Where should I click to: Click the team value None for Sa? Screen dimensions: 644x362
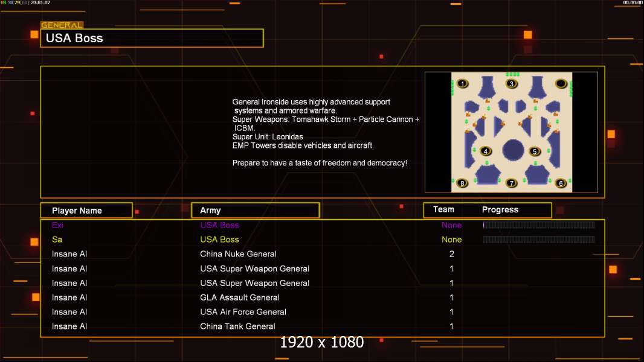coord(451,240)
